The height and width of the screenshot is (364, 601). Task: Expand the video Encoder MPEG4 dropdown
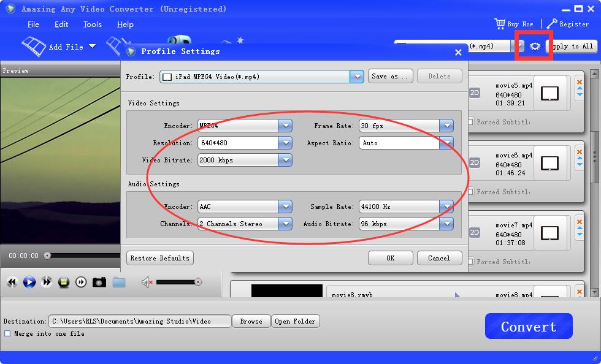(285, 126)
